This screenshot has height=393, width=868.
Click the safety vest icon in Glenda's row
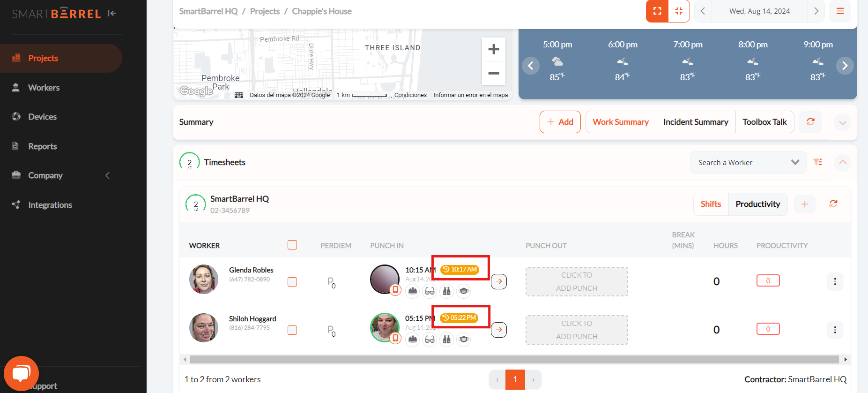tap(447, 291)
